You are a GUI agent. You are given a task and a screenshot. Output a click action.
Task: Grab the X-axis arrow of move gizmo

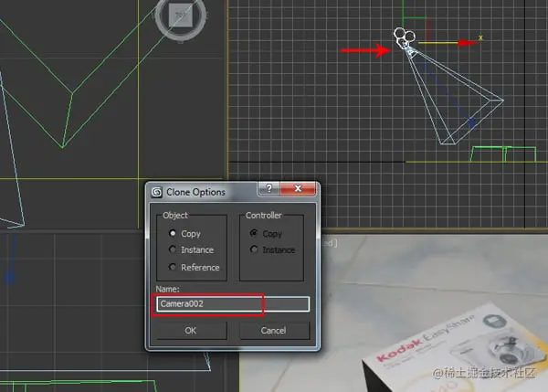coord(468,43)
